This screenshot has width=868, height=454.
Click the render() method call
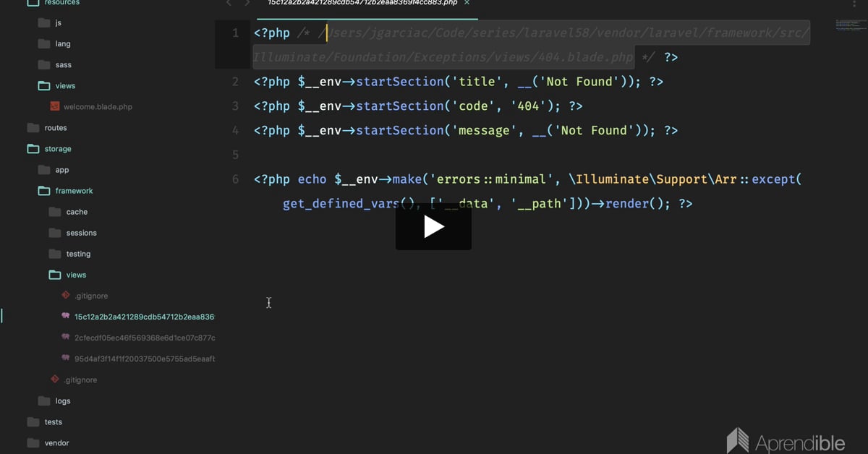click(638, 204)
